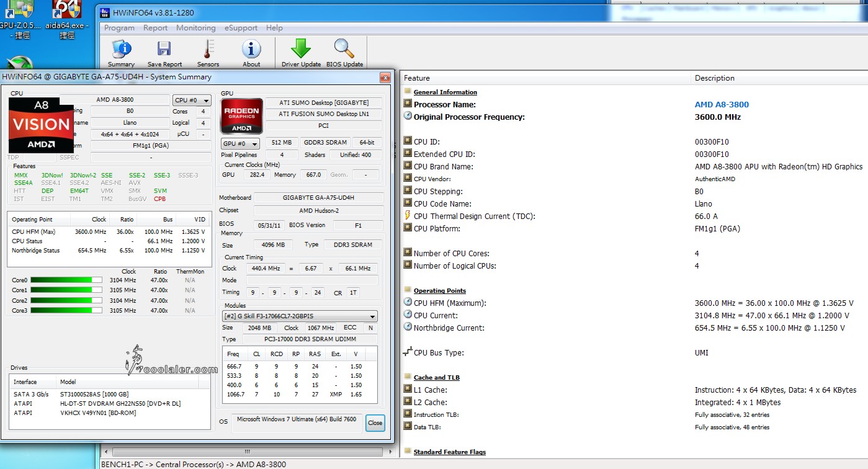The image size is (868, 469).
Task: Open the Program menu
Action: tap(119, 28)
